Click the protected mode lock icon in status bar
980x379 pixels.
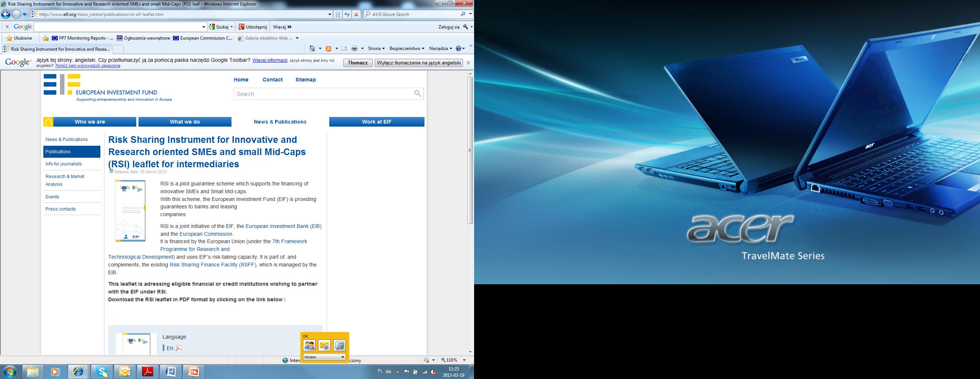click(426, 360)
